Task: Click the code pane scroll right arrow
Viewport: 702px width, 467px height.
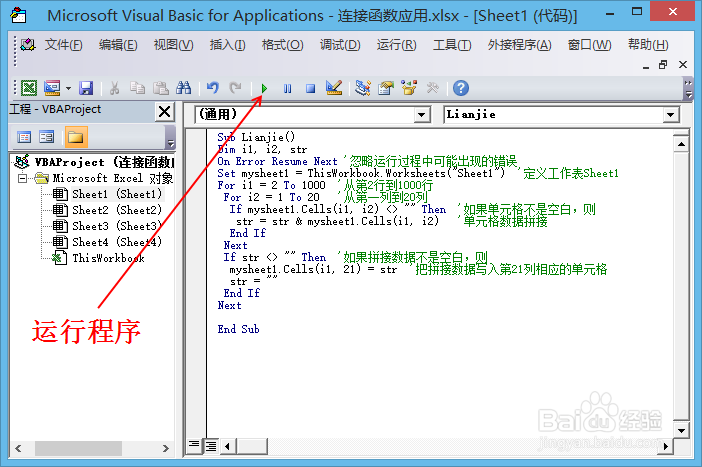Action: pos(666,446)
